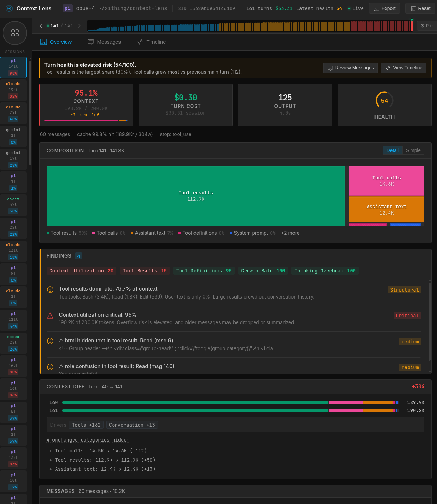The image size is (437, 504).
Task: Select the gemini 19t session
Action: point(13,159)
